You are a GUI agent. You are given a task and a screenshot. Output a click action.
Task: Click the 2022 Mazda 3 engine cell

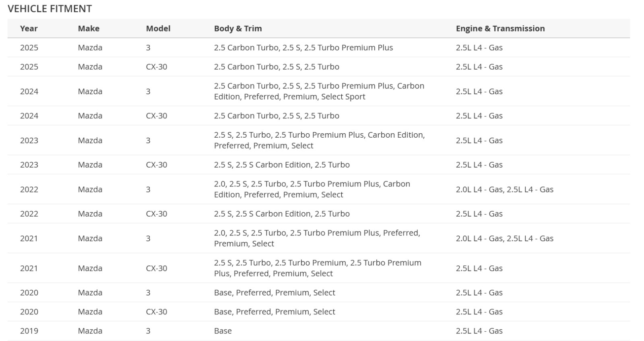pyautogui.click(x=504, y=189)
